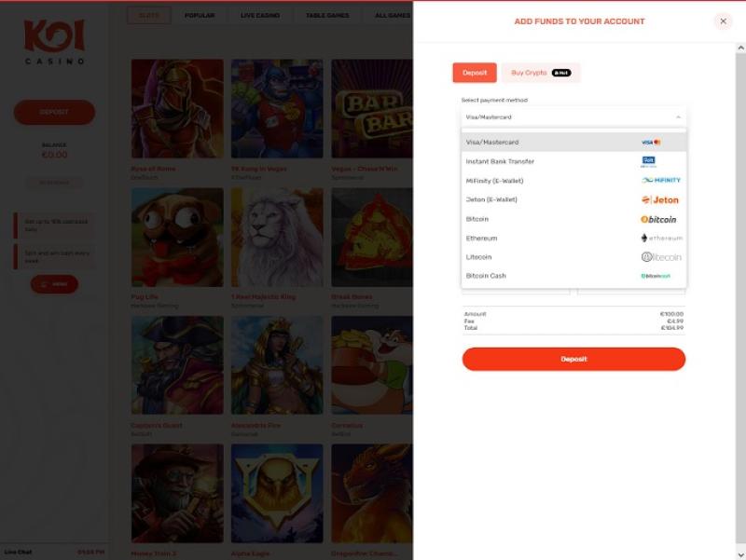Open the Bar Bar Vegas slot thumbnail
The width and height of the screenshot is (746, 560).
coord(372,108)
